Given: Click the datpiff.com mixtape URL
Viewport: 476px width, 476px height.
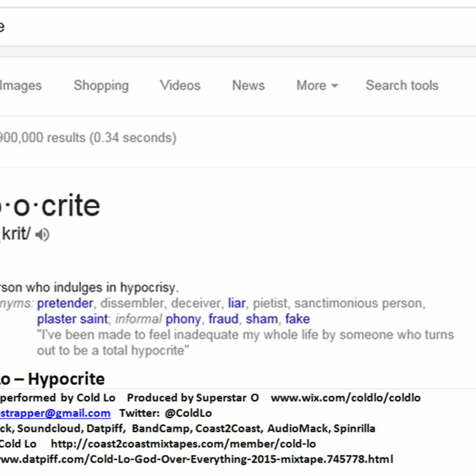Looking at the screenshot, I should click(x=196, y=459).
